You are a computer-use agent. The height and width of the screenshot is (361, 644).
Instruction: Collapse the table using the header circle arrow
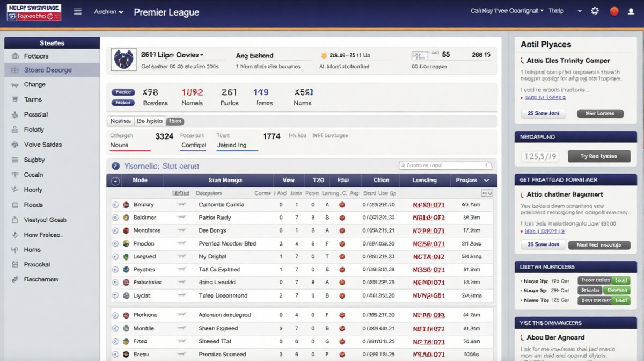(x=115, y=181)
